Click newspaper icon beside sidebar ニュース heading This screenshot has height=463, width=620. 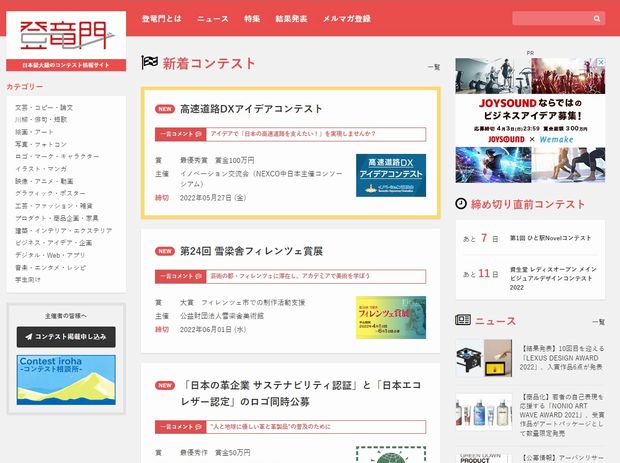click(x=463, y=320)
